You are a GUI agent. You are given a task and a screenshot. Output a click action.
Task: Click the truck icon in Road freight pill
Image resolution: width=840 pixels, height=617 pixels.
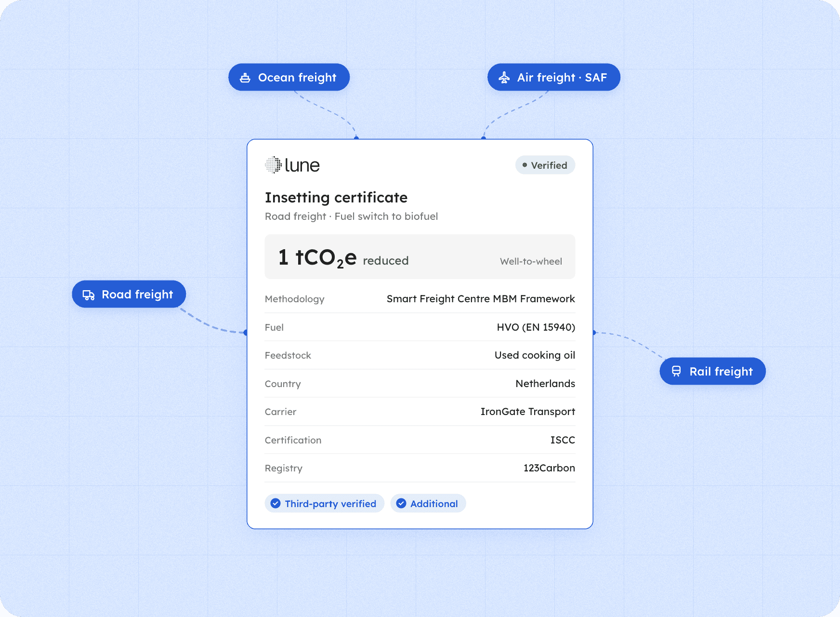[x=89, y=295]
